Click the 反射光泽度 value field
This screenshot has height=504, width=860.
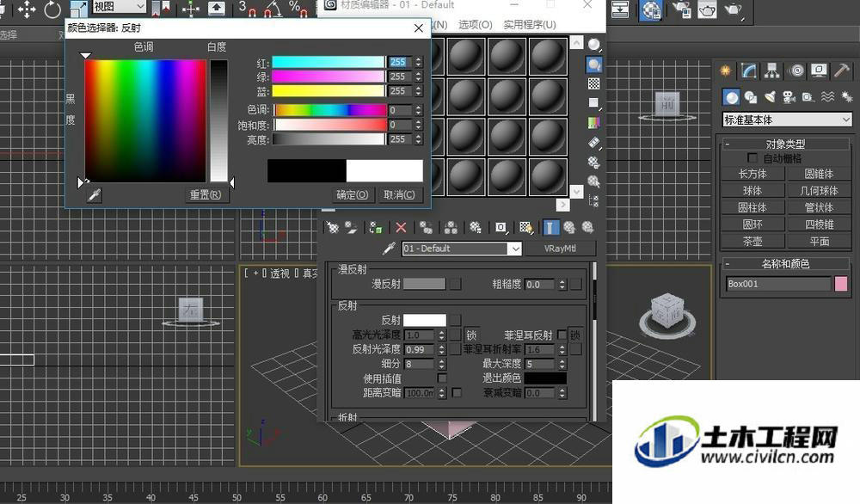[x=421, y=349]
